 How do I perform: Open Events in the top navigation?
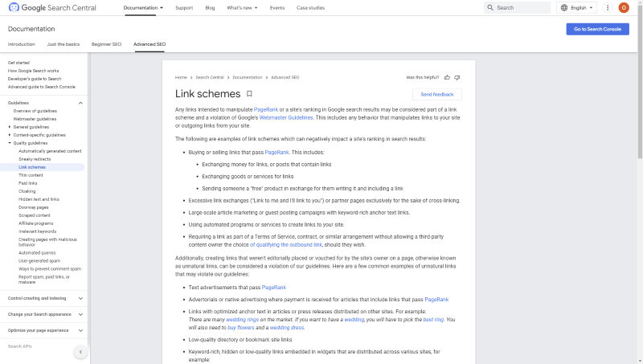(x=277, y=7)
